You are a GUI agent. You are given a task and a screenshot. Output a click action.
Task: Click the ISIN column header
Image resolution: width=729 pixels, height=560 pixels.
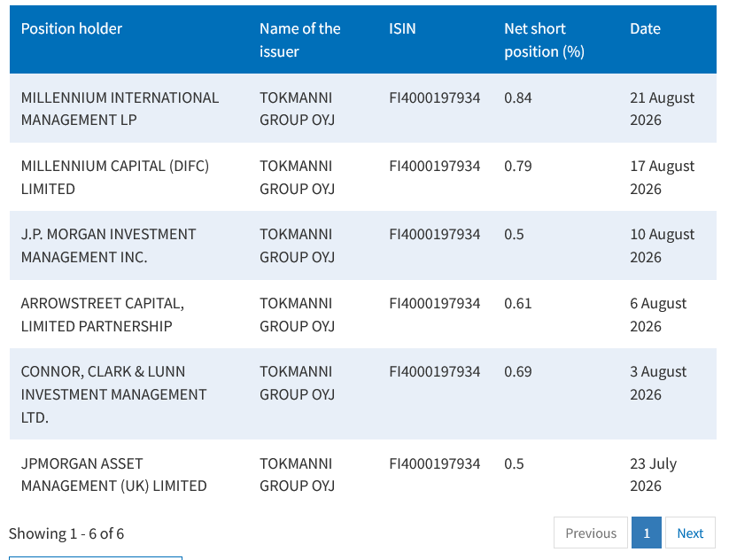(x=402, y=29)
